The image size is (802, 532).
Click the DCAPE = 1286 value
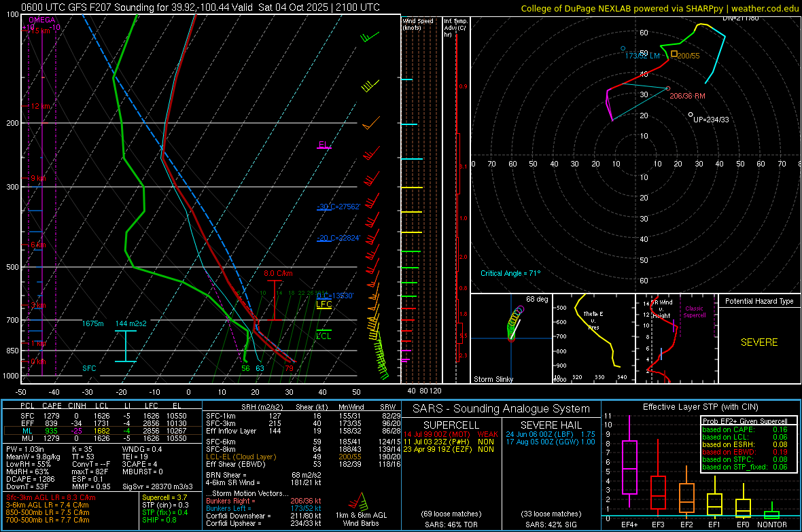(x=30, y=479)
